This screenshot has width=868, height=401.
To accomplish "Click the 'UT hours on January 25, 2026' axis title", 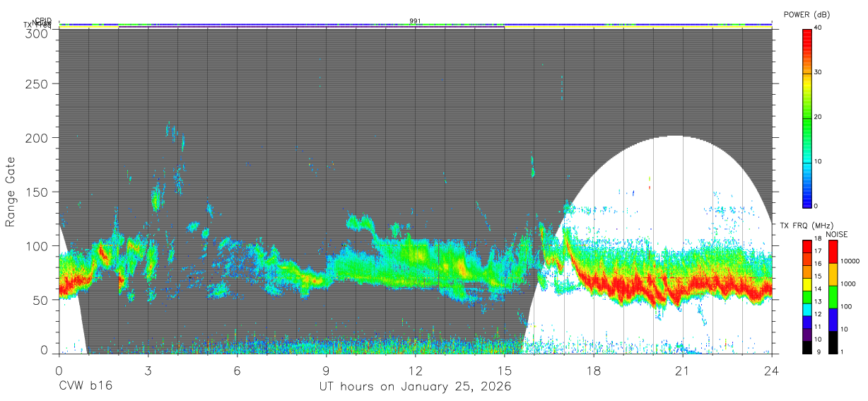I will tap(415, 387).
